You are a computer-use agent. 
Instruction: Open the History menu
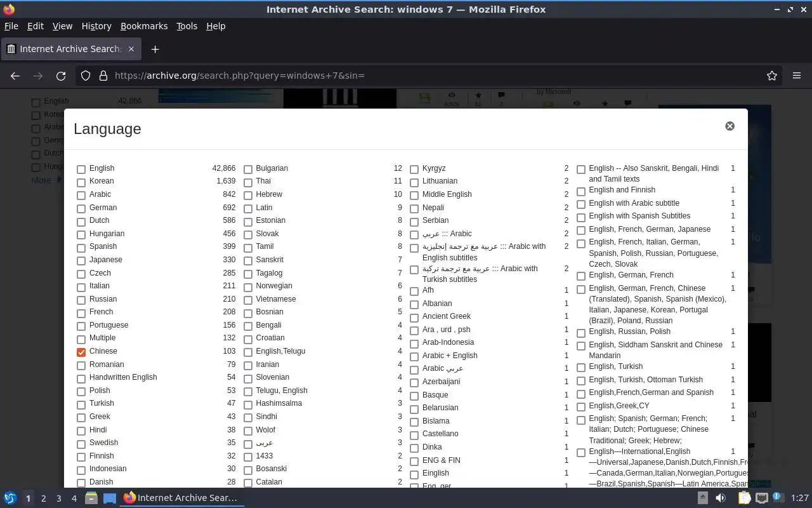pyautogui.click(x=96, y=26)
